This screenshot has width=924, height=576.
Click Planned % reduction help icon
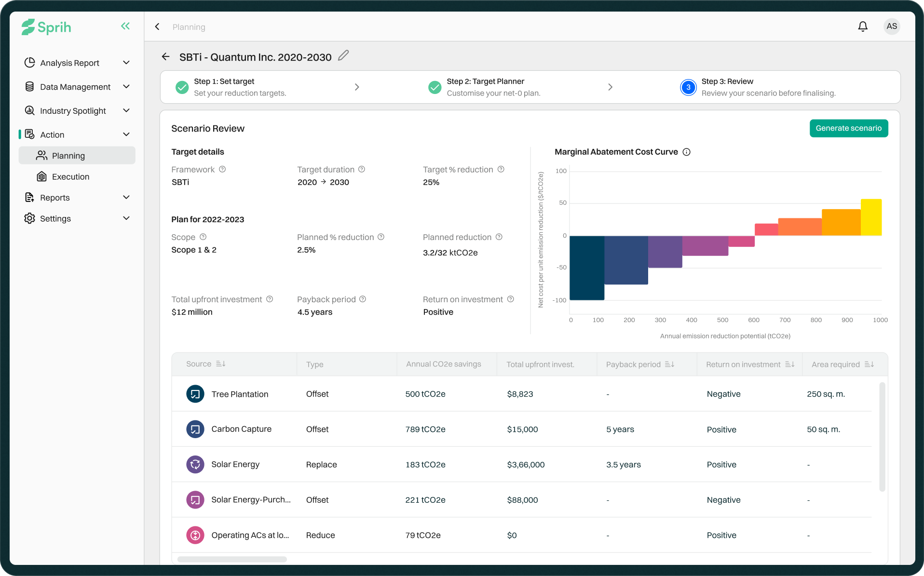coord(381,237)
